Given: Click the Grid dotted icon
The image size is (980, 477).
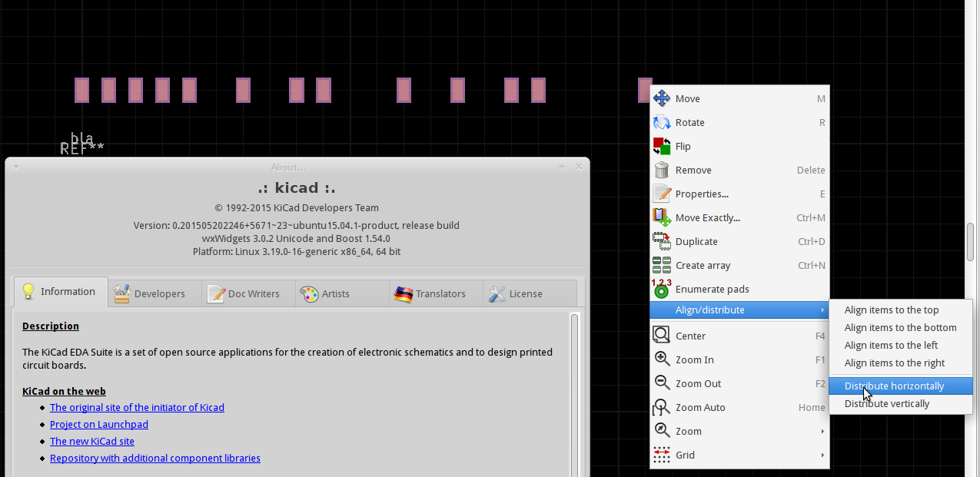Looking at the screenshot, I should (x=661, y=455).
